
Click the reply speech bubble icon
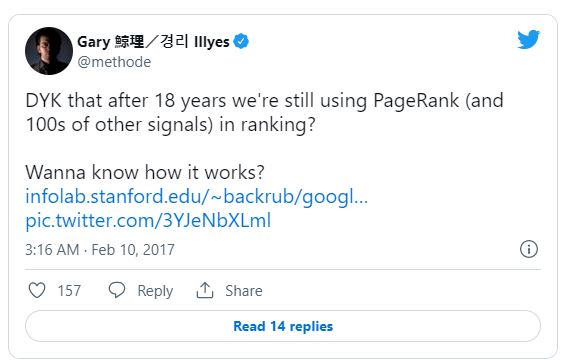pos(117,290)
